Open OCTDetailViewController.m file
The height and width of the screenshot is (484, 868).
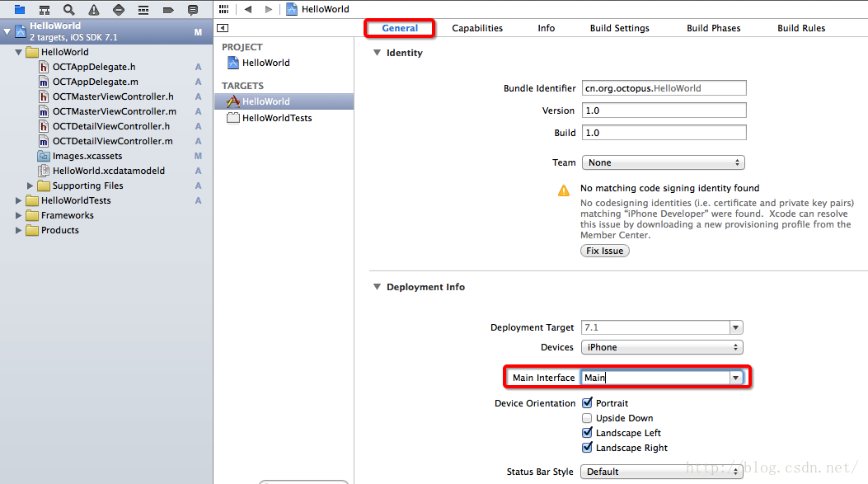(x=106, y=141)
